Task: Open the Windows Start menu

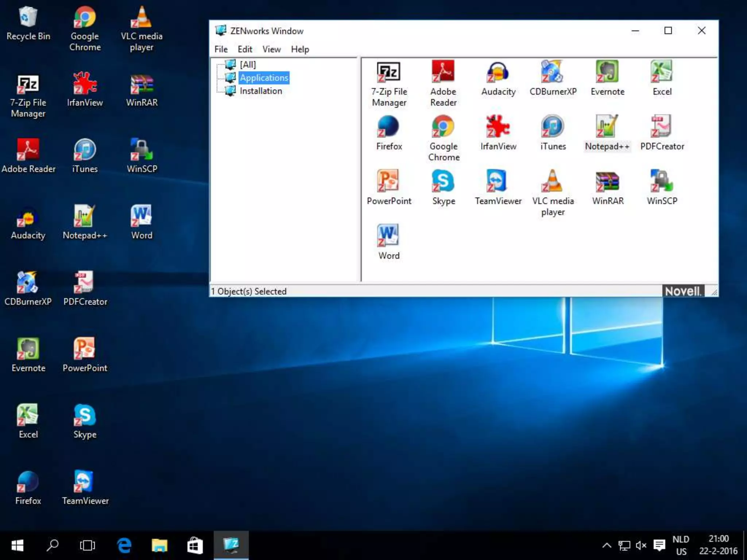Action: coord(18,545)
